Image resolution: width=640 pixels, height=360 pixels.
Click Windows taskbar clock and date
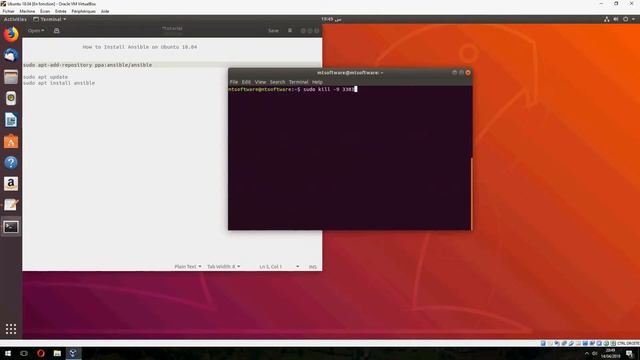(610, 353)
